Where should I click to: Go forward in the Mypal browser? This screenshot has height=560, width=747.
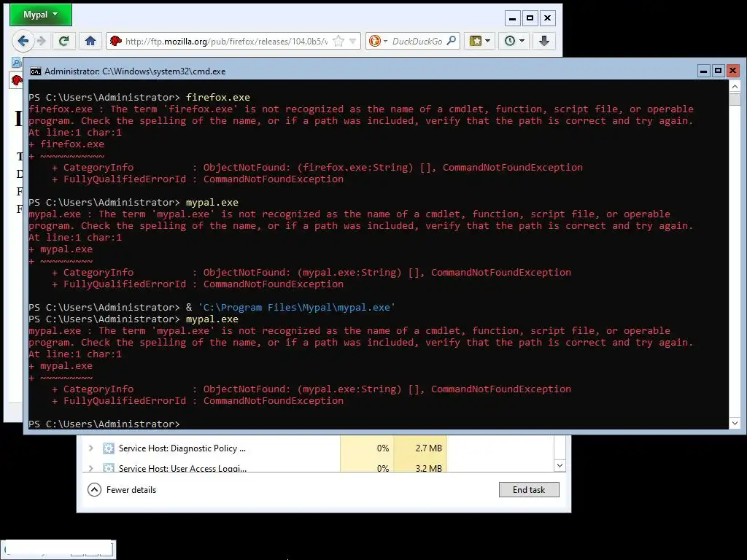42,41
